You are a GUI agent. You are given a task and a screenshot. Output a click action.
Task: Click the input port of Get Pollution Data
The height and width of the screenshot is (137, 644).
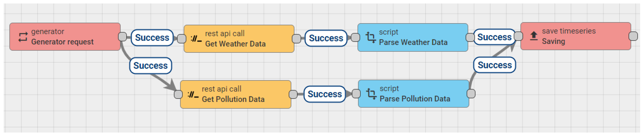[178, 95]
